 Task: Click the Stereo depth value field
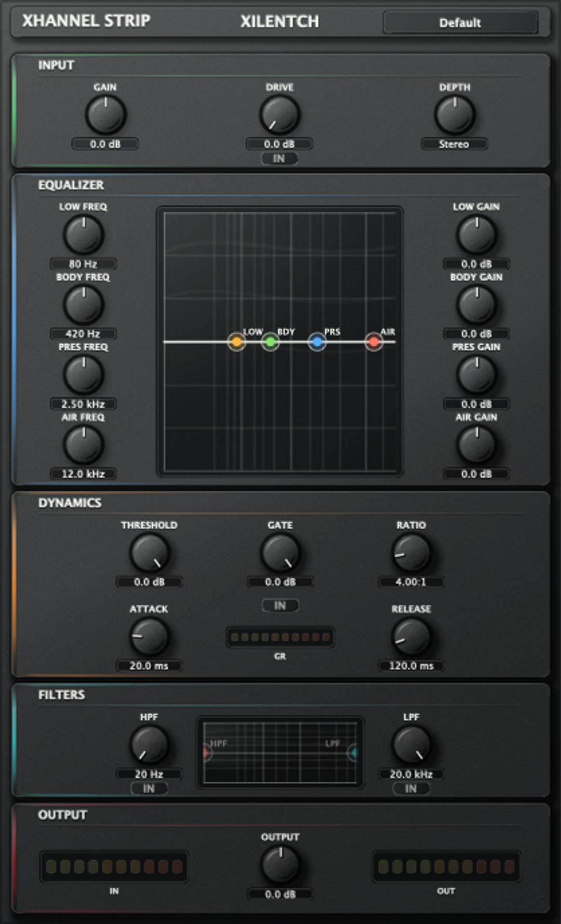point(454,144)
